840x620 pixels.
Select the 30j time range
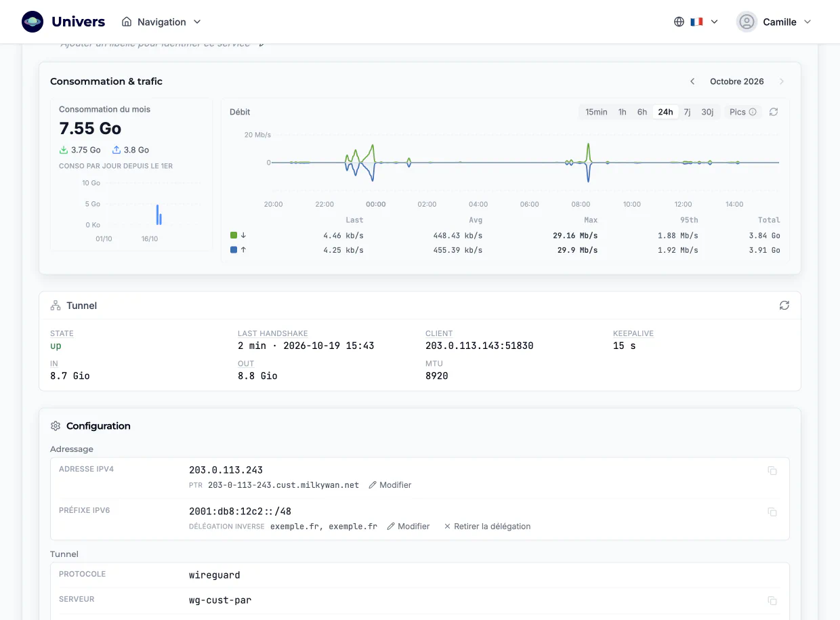coord(707,112)
